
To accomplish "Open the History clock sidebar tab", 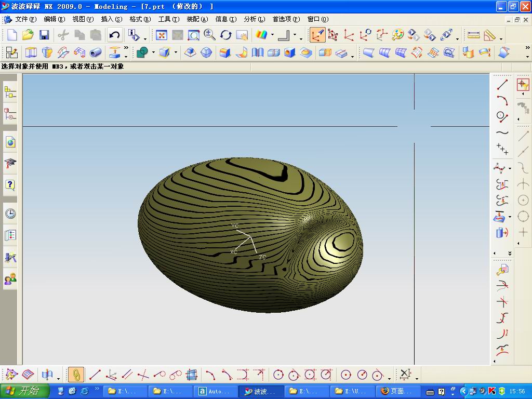I will [10, 214].
